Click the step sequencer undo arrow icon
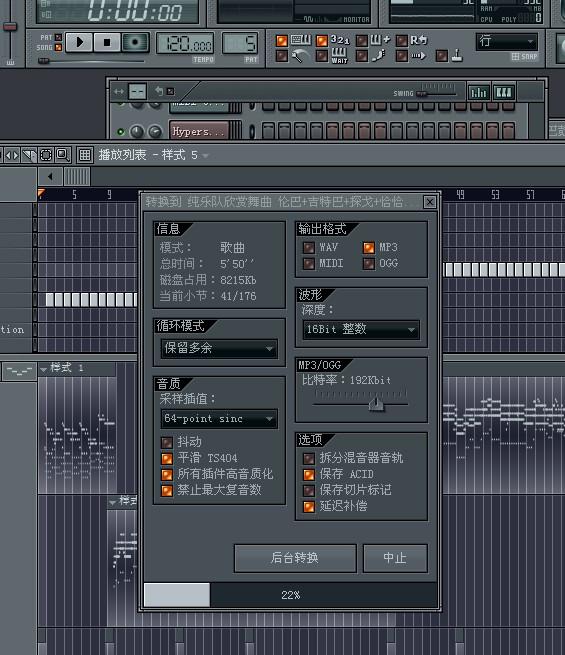This screenshot has width=565, height=655. (159, 91)
